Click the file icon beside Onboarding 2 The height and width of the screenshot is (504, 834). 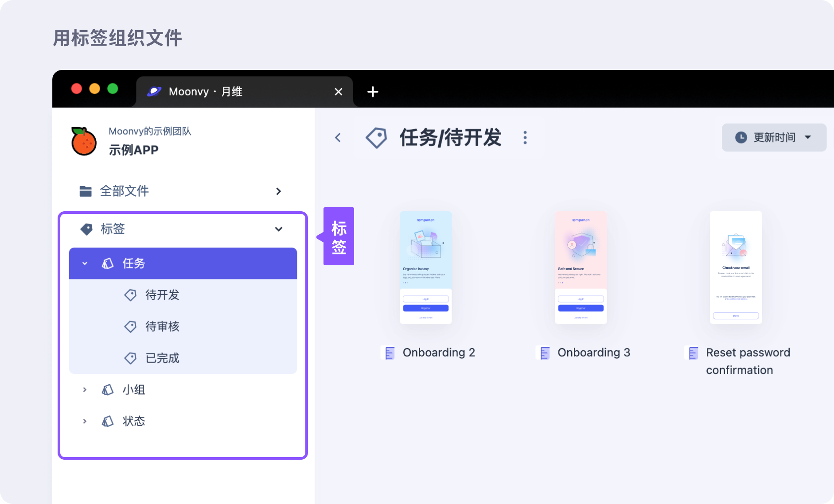(390, 353)
